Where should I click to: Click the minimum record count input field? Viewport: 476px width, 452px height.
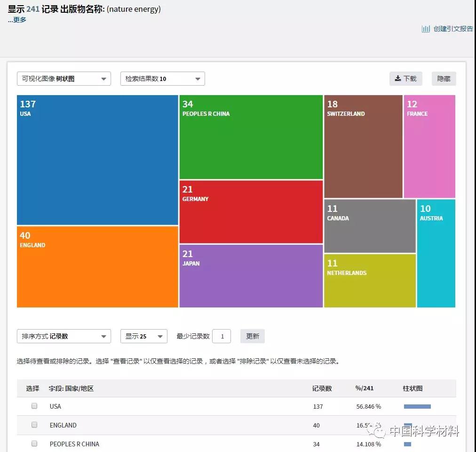click(x=222, y=336)
